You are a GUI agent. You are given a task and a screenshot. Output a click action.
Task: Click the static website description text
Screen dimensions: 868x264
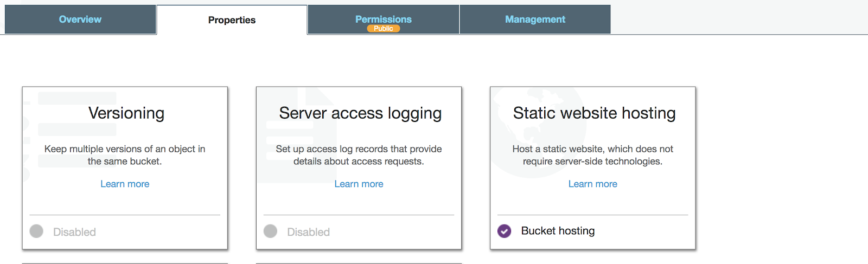click(x=592, y=155)
